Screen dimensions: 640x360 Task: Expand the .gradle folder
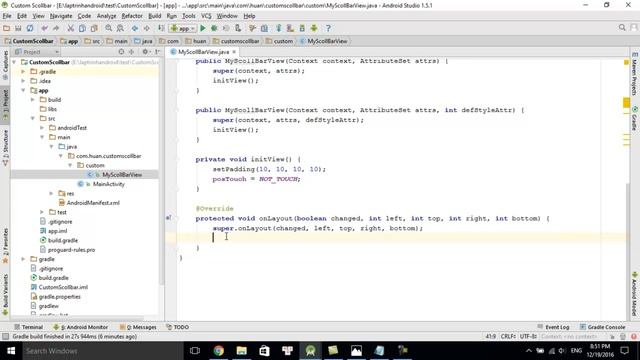24,71
